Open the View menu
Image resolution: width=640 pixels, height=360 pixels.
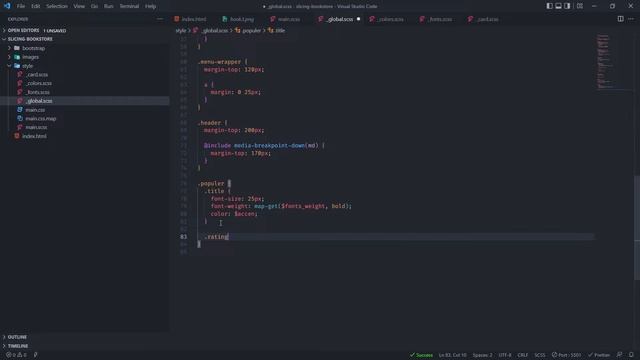(x=79, y=6)
